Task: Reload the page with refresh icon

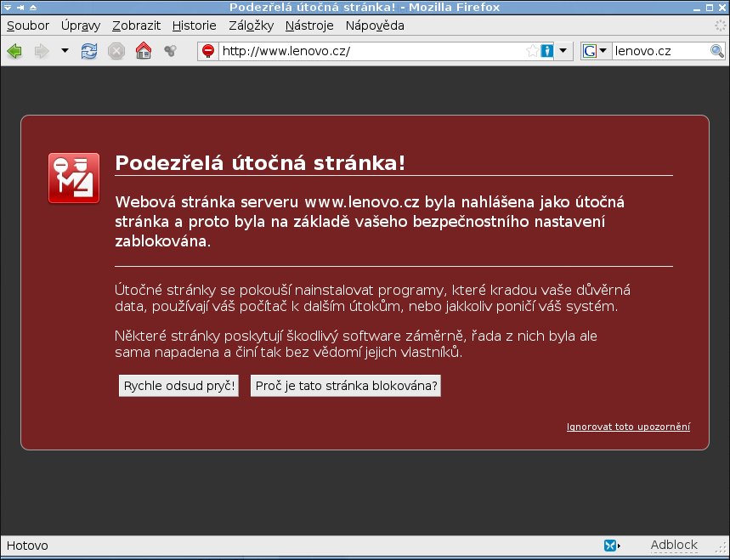Action: (x=89, y=51)
